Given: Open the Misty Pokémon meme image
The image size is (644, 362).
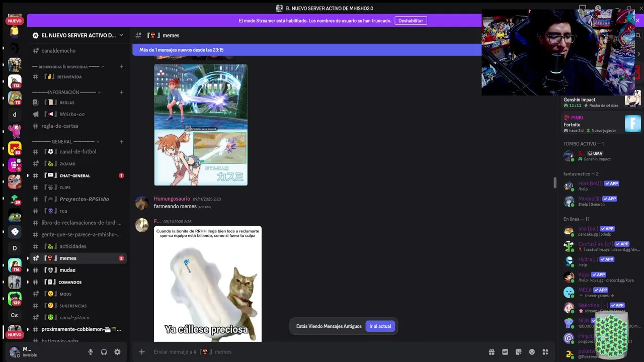Looking at the screenshot, I should coord(201,125).
